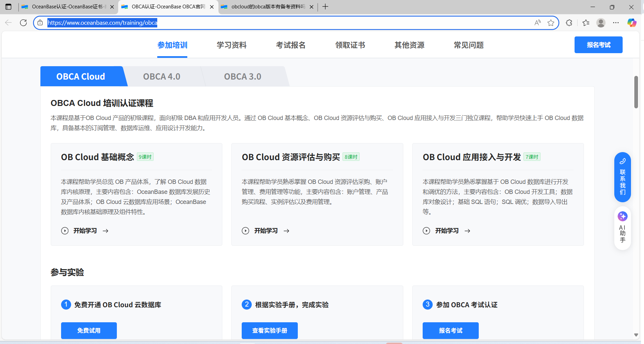Click the scrollbar down arrow
The height and width of the screenshot is (344, 644).
point(636,335)
